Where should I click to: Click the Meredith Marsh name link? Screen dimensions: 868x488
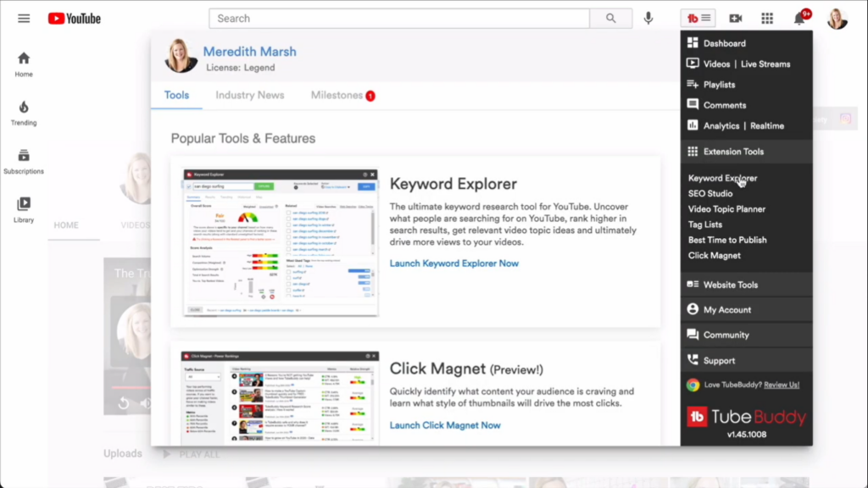tap(250, 52)
